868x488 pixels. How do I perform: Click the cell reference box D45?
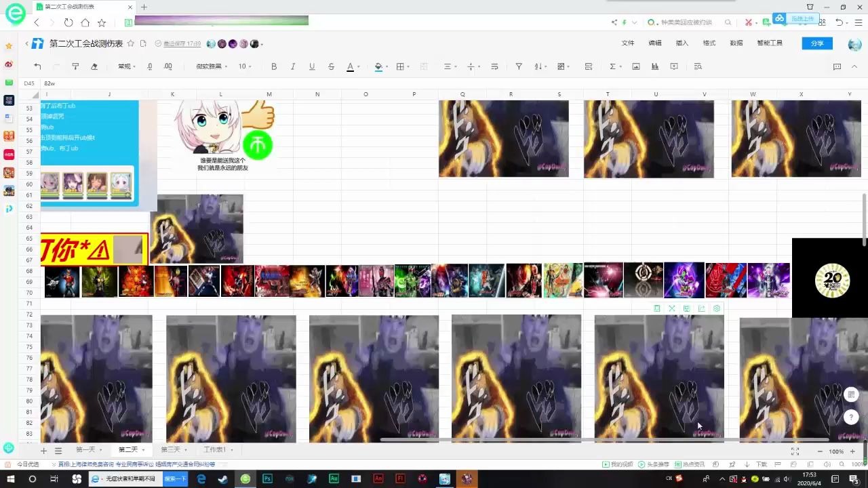coord(29,83)
